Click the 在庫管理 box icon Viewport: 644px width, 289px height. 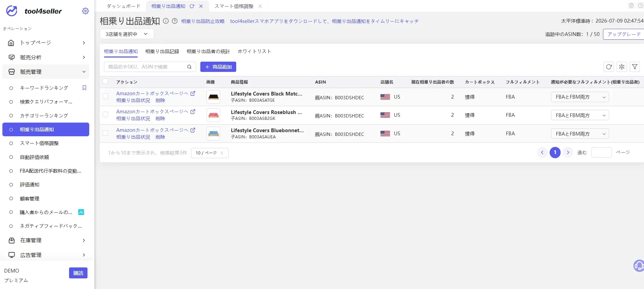(12, 240)
